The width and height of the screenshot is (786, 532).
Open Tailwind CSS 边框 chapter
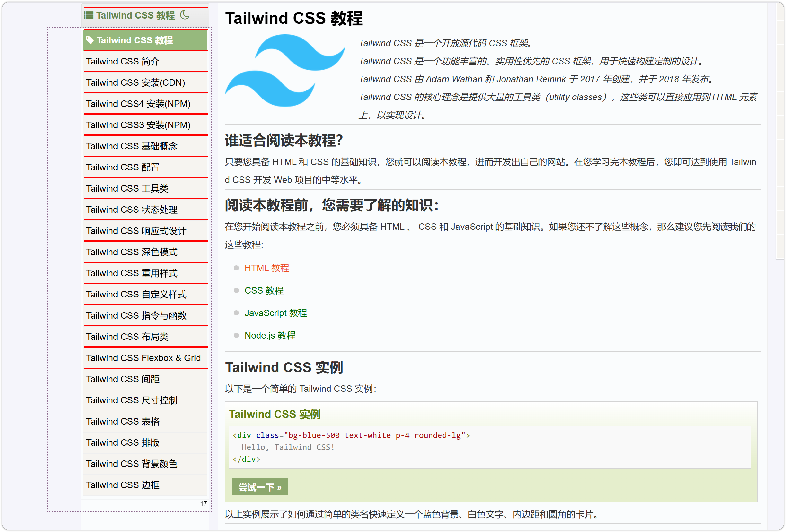tap(145, 485)
